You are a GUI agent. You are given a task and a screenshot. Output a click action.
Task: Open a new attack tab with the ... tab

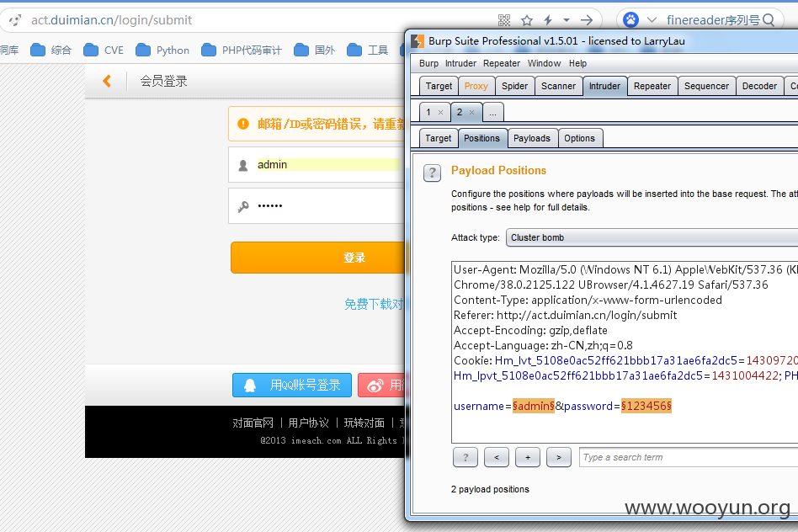[x=492, y=113]
